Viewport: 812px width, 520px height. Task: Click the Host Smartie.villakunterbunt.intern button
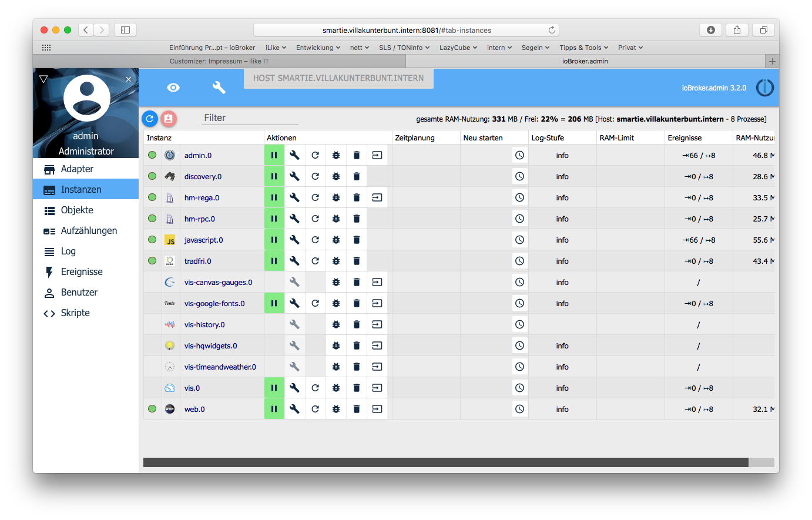pyautogui.click(x=338, y=78)
